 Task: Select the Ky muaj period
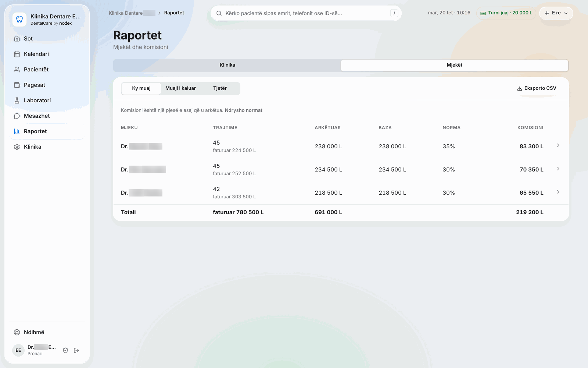click(x=141, y=88)
